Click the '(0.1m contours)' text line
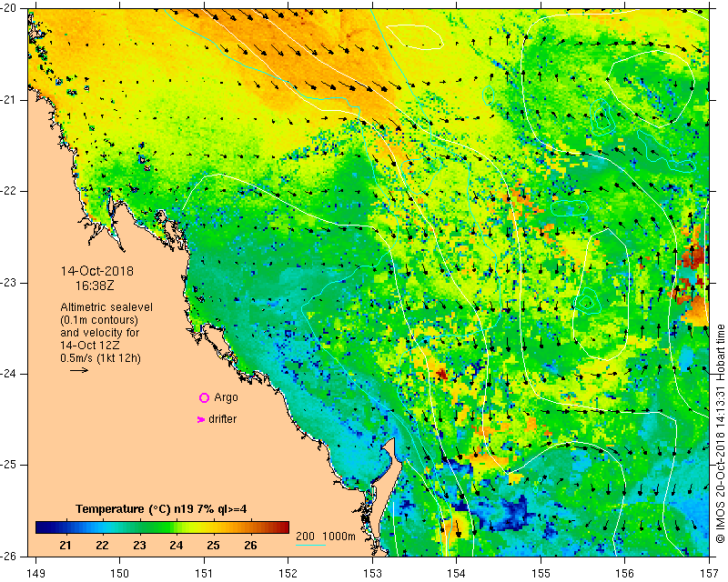The height and width of the screenshot is (582, 728). [x=99, y=320]
